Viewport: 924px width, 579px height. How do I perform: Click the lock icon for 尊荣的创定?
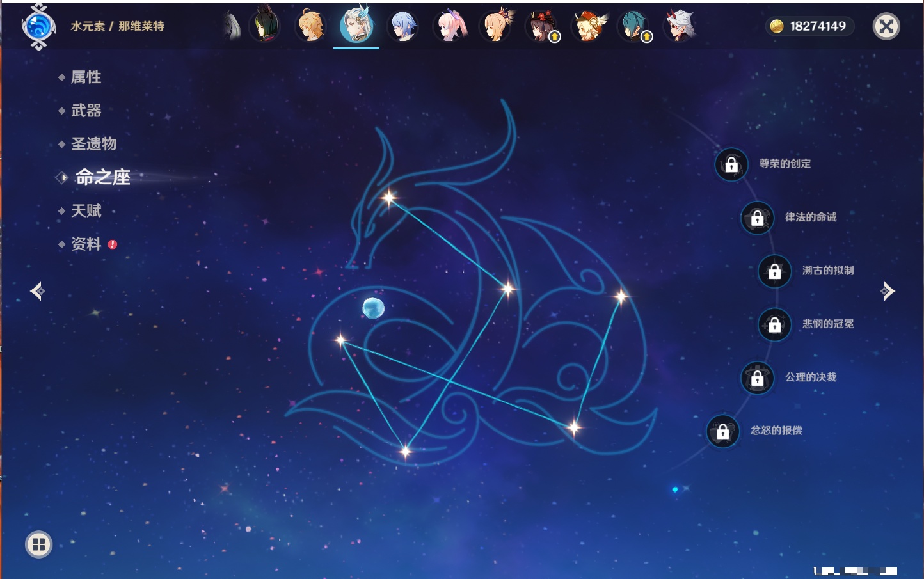[x=731, y=164]
